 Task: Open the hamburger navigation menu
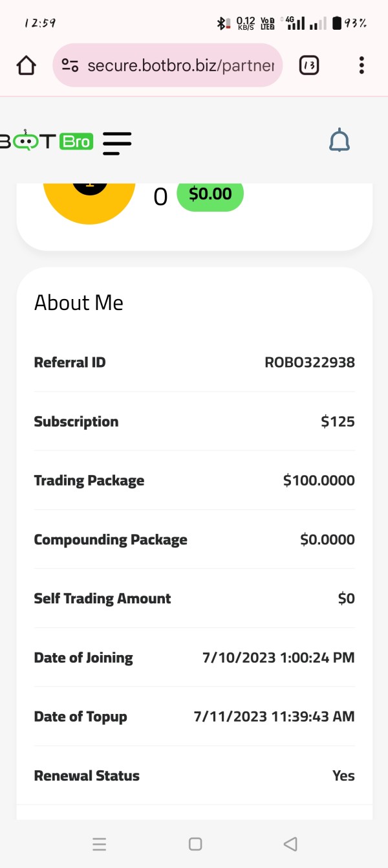point(117,142)
